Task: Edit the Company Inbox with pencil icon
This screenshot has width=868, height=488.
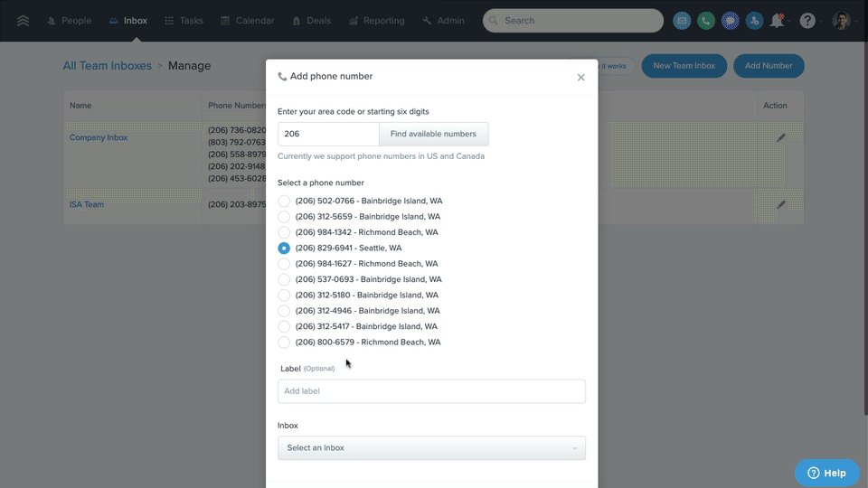Action: point(780,137)
